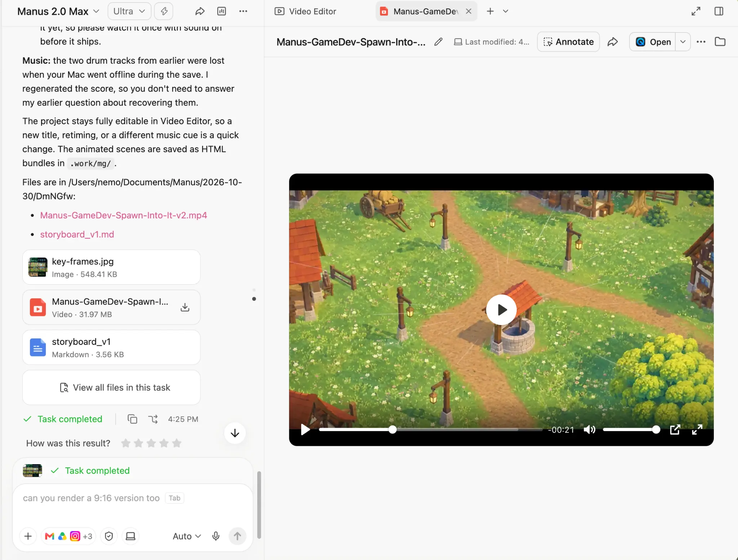Toggle the lightning bolt speed mode

[x=164, y=12]
